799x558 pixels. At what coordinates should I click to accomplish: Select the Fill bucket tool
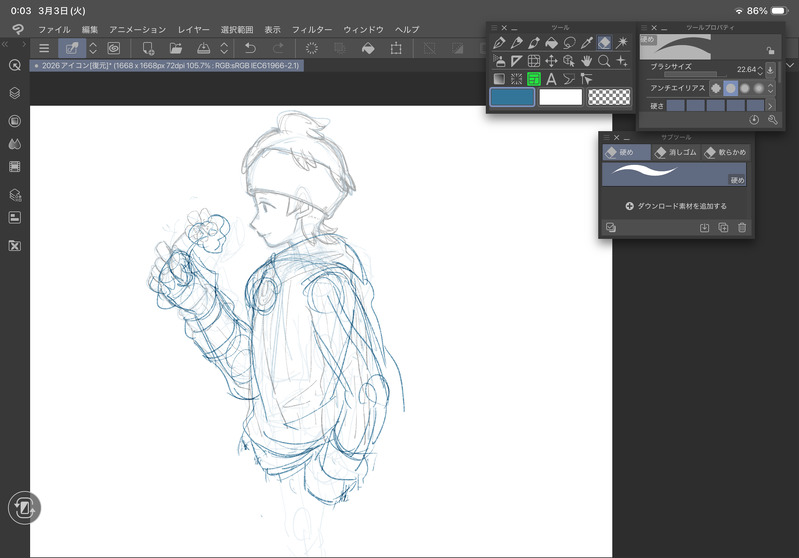point(551,43)
